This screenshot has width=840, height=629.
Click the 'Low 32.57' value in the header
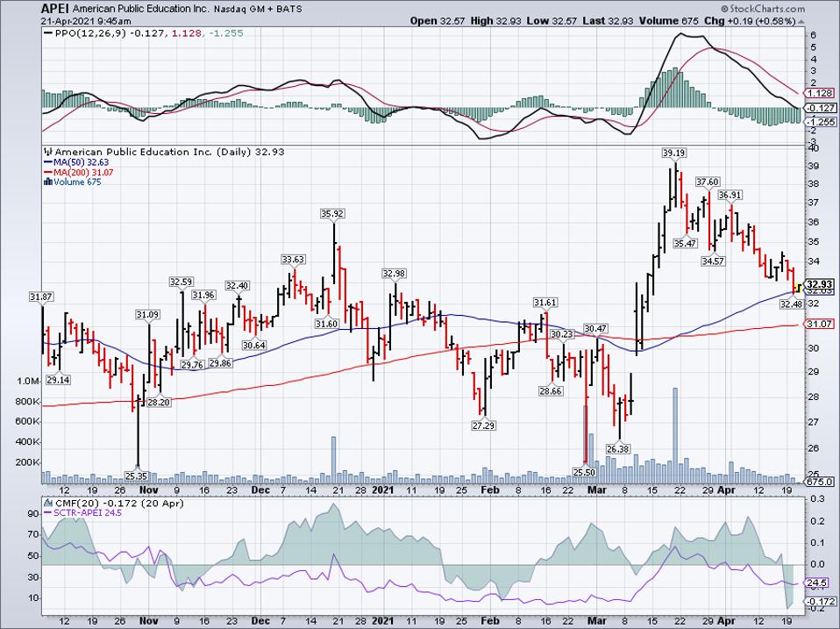coord(553,21)
